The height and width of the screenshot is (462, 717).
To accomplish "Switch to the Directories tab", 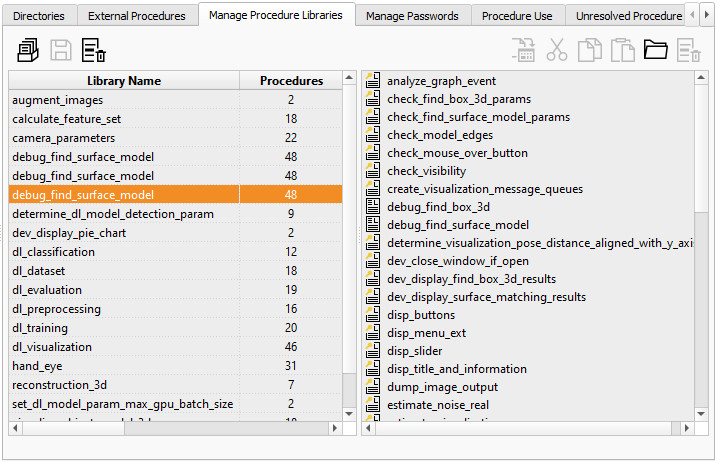I will (40, 16).
